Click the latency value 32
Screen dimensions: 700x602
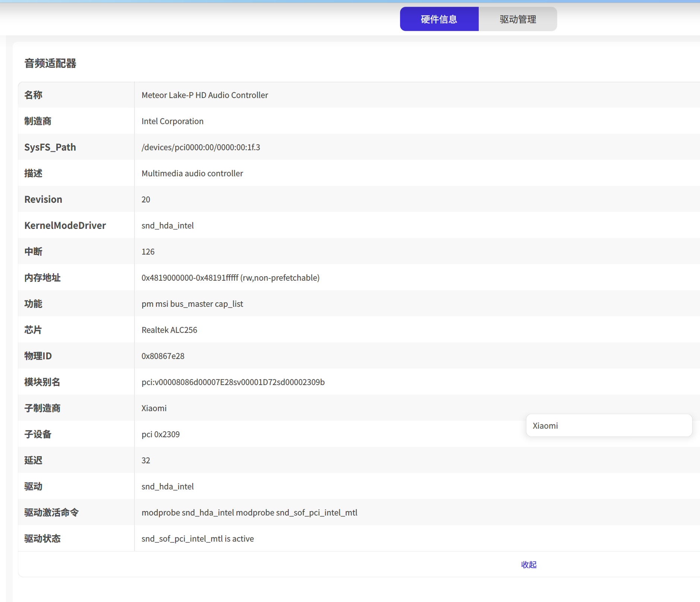pos(146,460)
